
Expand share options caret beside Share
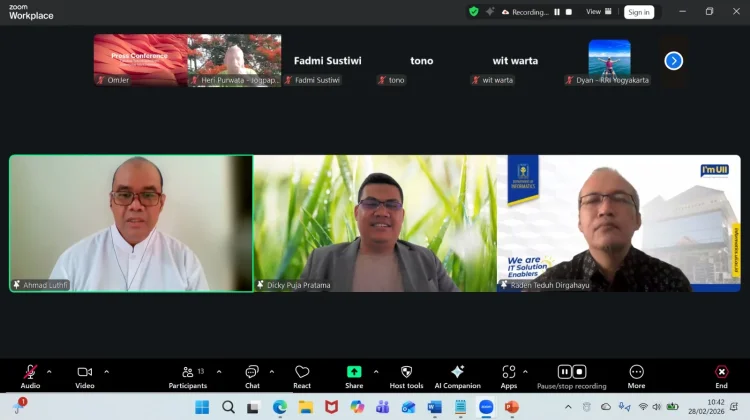(x=376, y=372)
